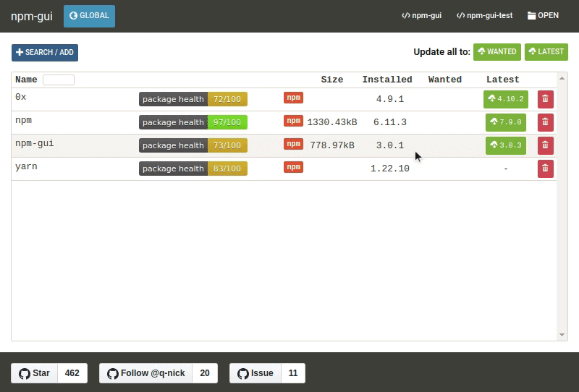
Task: Switch to GLOBAL packages view
Action: tap(89, 16)
